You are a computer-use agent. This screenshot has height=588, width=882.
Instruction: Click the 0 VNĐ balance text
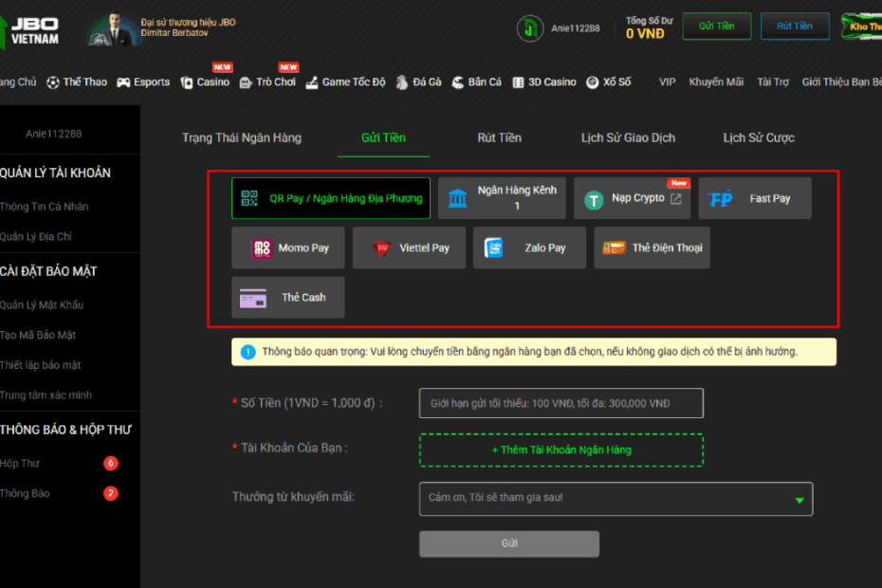[x=645, y=34]
